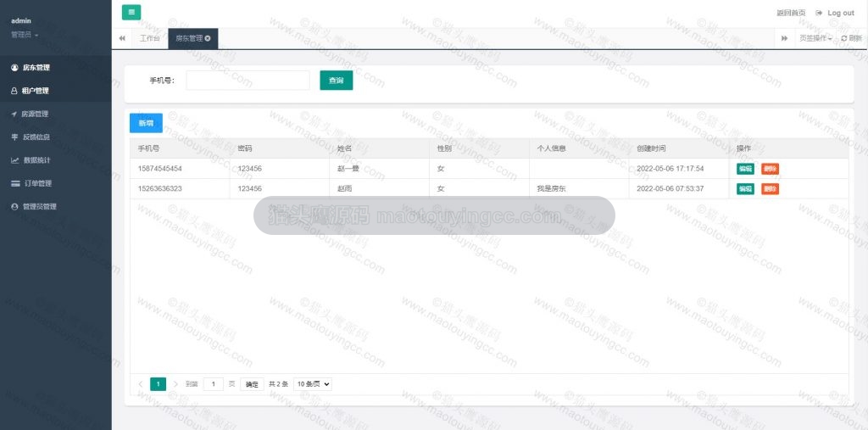
Task: Select page 1 in pagination
Action: coord(158,384)
